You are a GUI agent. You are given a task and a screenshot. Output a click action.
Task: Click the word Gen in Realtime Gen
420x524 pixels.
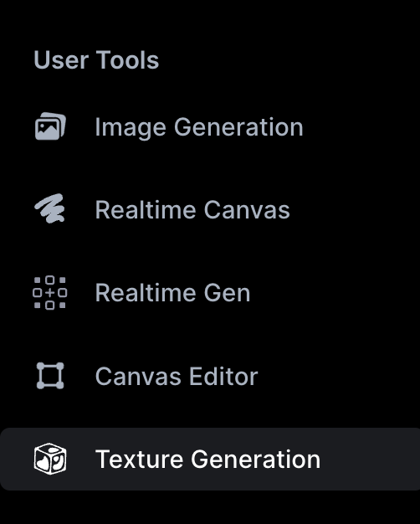[227, 293]
